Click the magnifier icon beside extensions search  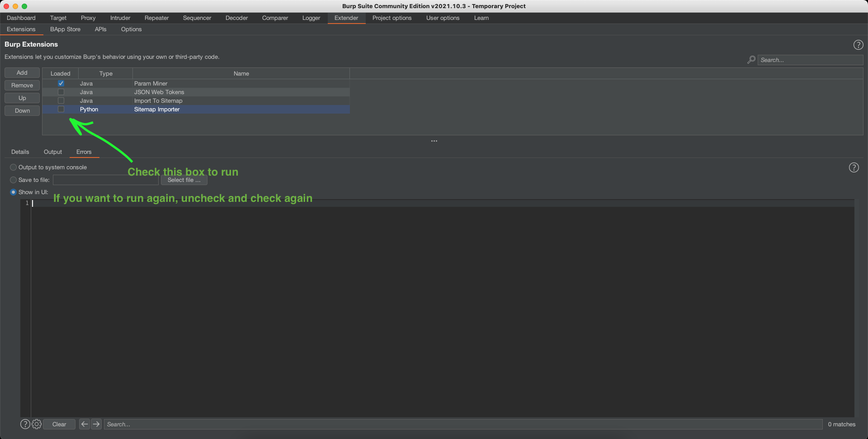tap(751, 60)
